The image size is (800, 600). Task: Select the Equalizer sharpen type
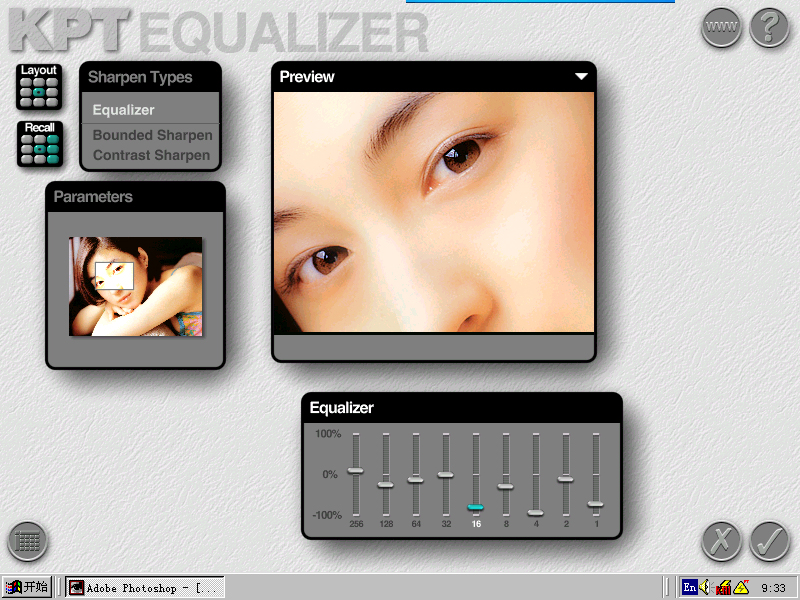pos(123,110)
